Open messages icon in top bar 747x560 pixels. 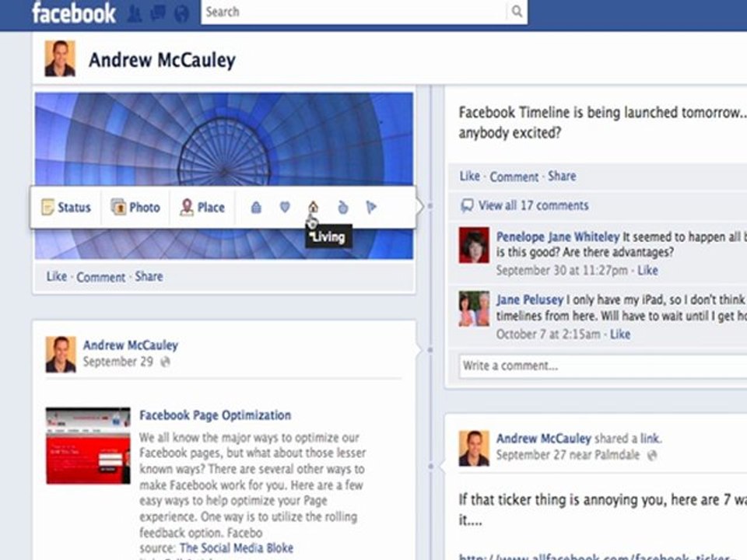point(158,13)
